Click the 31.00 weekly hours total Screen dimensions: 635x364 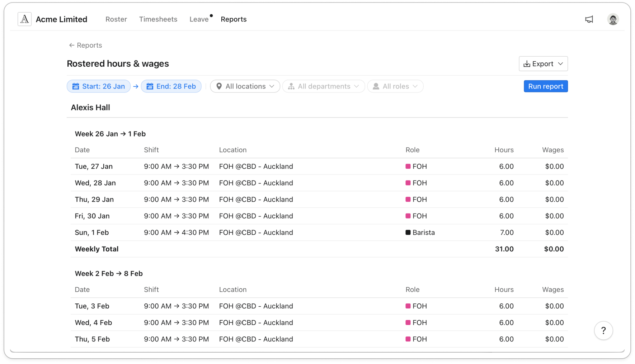(x=504, y=249)
